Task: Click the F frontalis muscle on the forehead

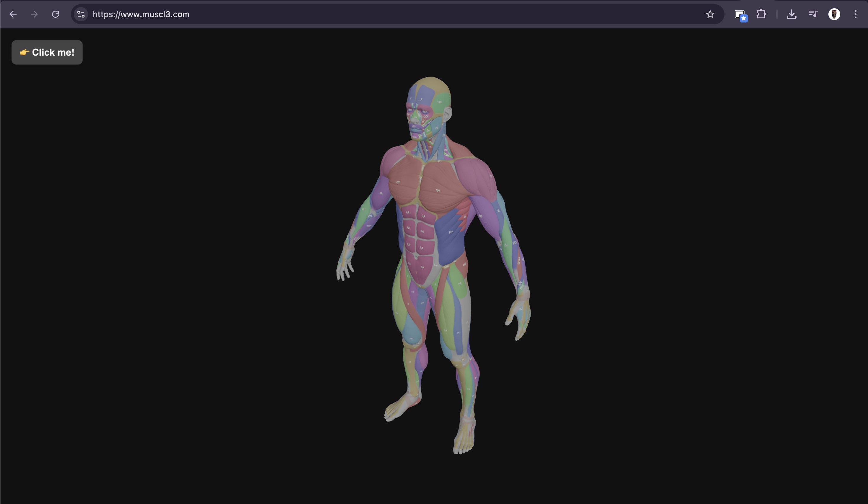Action: click(421, 99)
